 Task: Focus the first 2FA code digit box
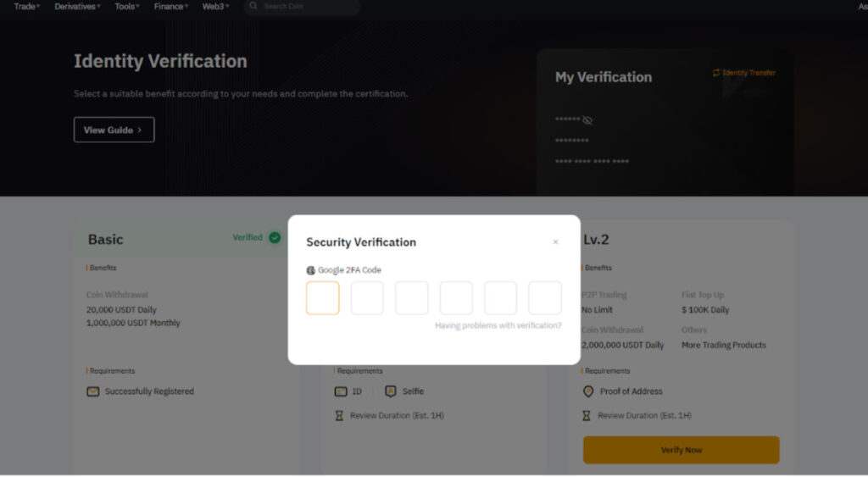click(323, 297)
